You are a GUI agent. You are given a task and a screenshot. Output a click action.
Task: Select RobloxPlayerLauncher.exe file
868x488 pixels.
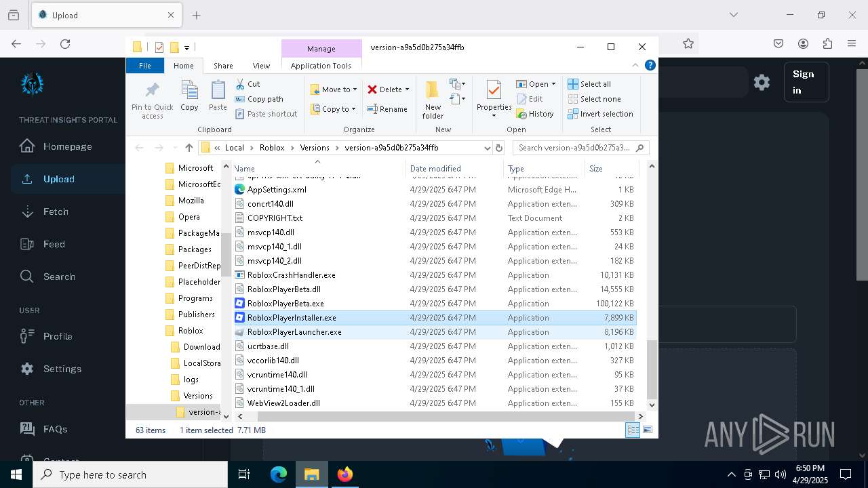[435, 332]
